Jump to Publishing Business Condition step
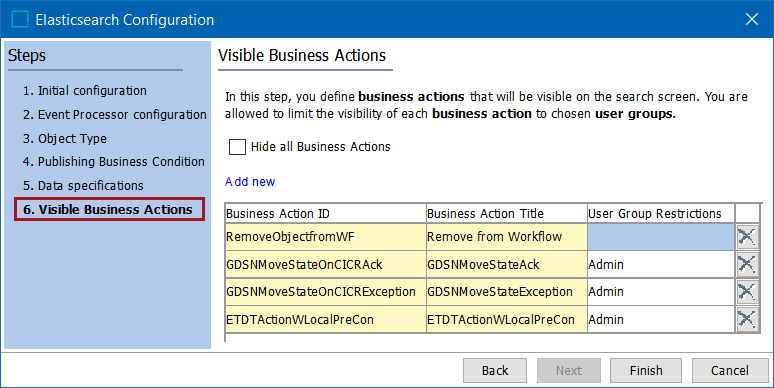The width and height of the screenshot is (774, 388). (114, 161)
